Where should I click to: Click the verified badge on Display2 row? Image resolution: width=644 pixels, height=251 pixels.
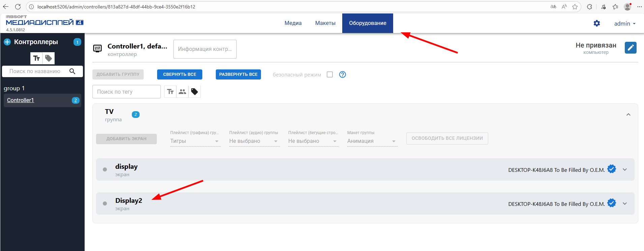pos(612,203)
